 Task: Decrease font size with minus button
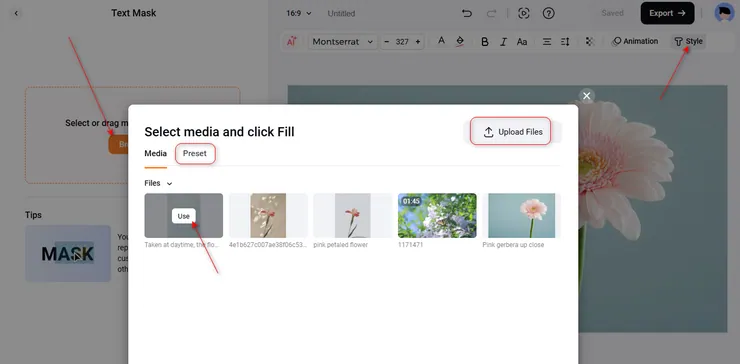[387, 42]
